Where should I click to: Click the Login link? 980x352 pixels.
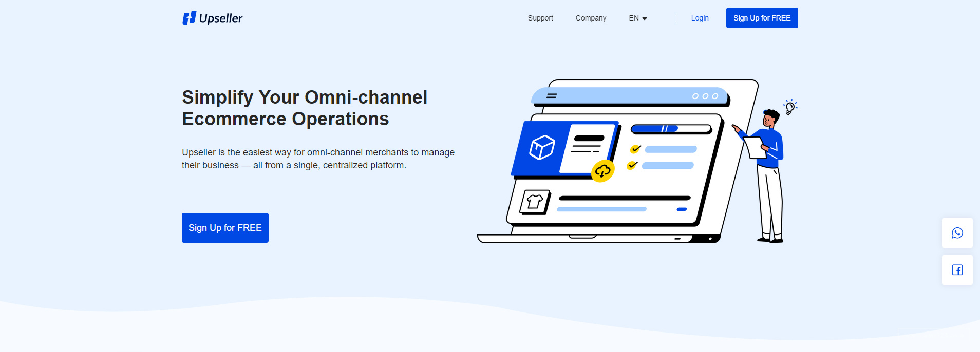point(700,18)
